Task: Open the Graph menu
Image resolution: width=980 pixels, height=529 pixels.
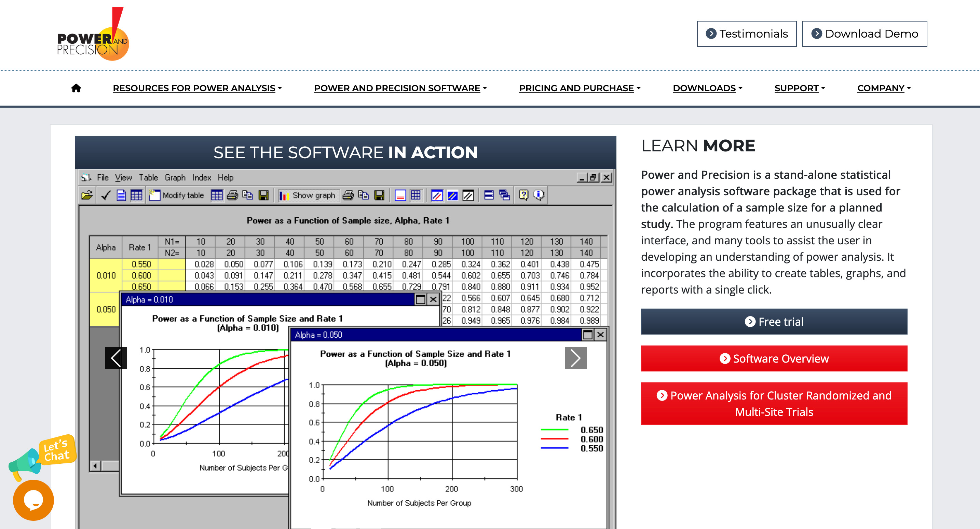Action: [x=175, y=177]
